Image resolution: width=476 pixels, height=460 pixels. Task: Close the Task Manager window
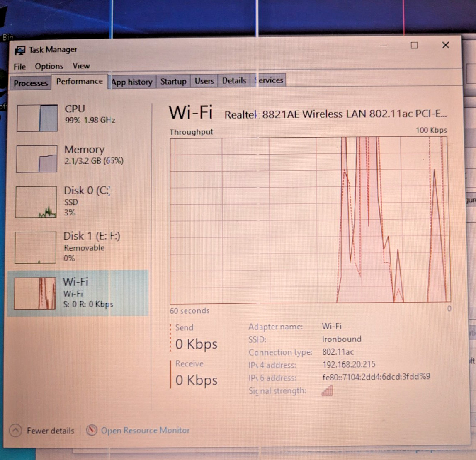445,45
